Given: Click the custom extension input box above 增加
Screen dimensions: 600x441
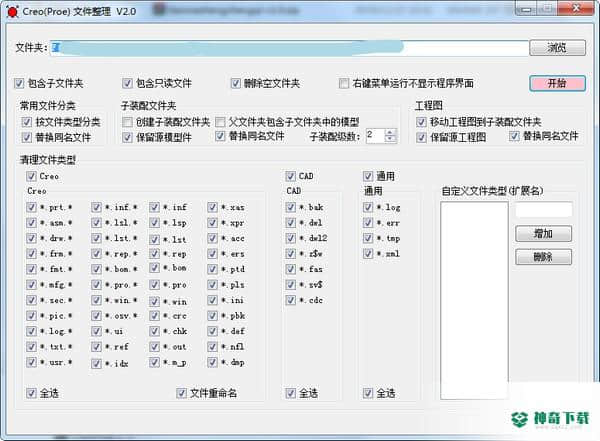Looking at the screenshot, I should 544,209.
